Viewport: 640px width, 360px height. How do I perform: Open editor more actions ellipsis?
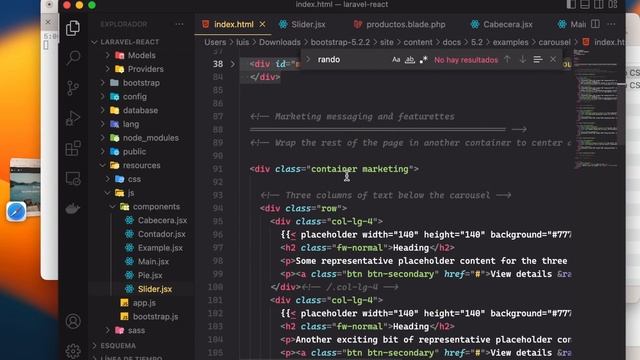pyautogui.click(x=611, y=24)
